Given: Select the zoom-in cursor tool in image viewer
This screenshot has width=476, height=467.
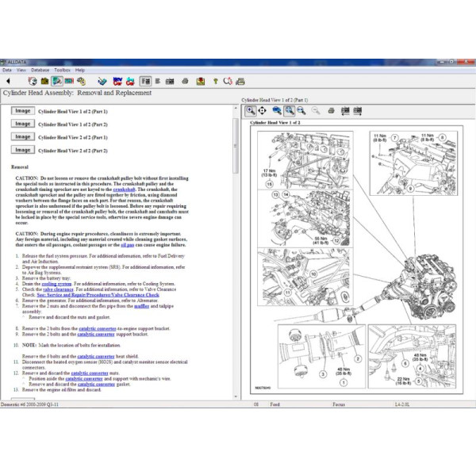Looking at the screenshot, I should coord(251,111).
